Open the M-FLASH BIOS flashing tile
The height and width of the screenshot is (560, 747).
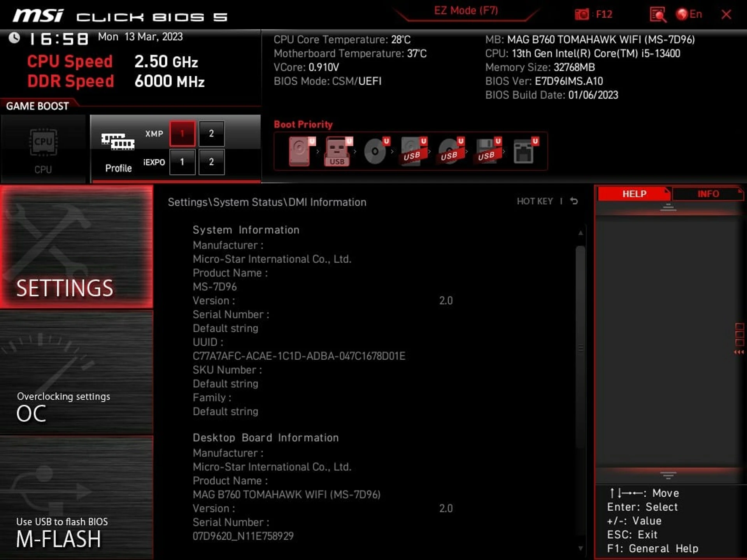(x=77, y=498)
